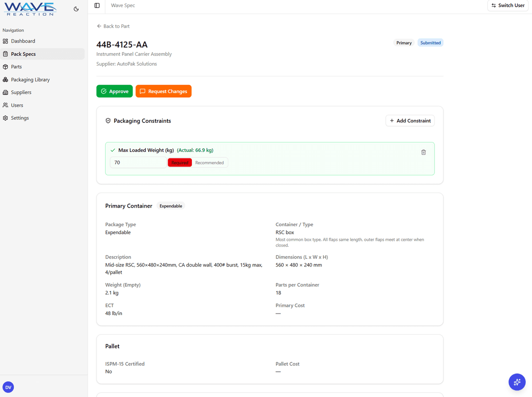Image resolution: width=532 pixels, height=397 pixels.
Task: Delete the Max Loaded Weight constraint
Action: click(423, 152)
